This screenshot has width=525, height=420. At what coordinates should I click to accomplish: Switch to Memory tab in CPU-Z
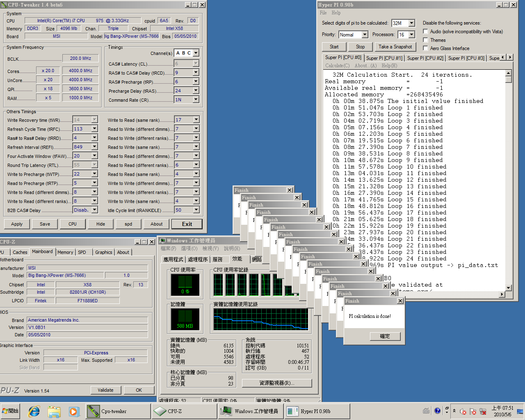[x=65, y=252]
